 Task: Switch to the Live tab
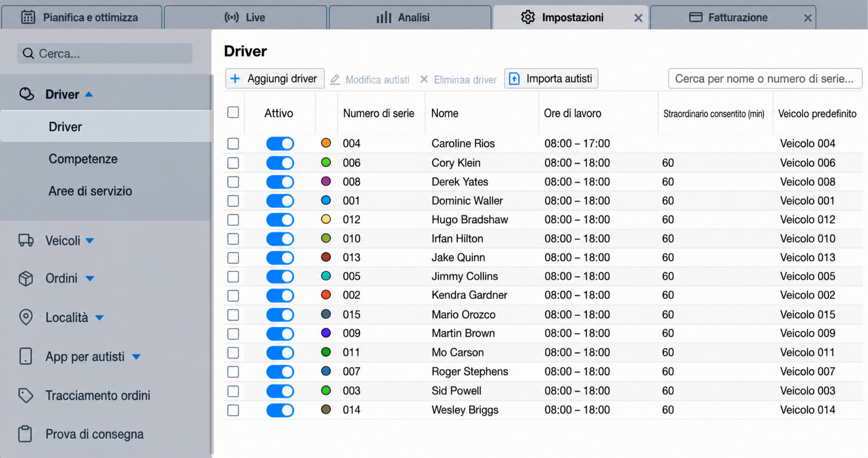click(x=245, y=18)
